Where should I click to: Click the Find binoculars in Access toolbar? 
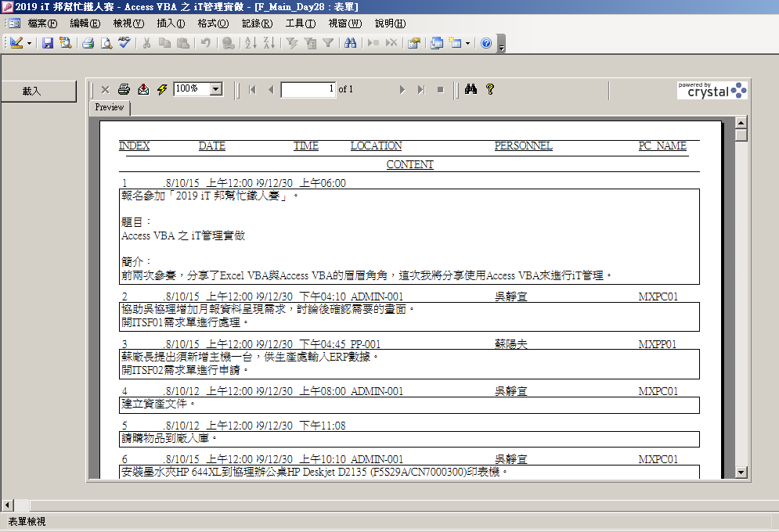coord(350,43)
